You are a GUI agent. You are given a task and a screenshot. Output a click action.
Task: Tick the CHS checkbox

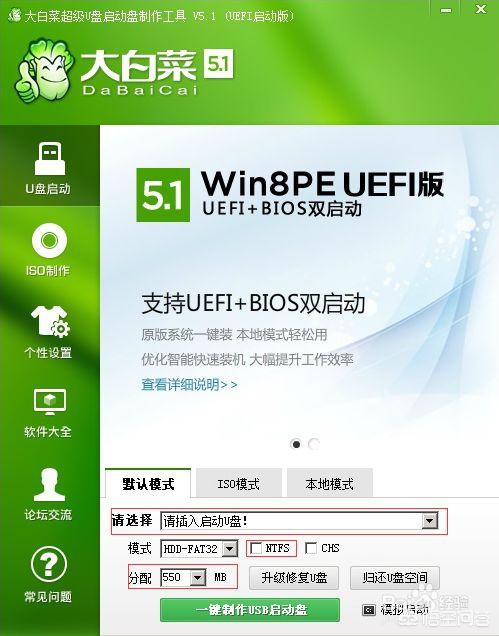[x=311, y=548]
